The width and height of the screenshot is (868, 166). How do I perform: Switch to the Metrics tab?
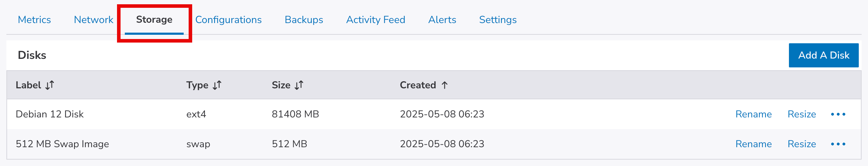34,20
